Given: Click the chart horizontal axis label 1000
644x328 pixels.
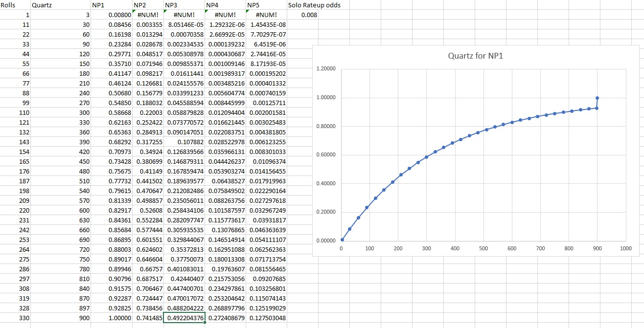Looking at the screenshot, I should coord(625,248).
